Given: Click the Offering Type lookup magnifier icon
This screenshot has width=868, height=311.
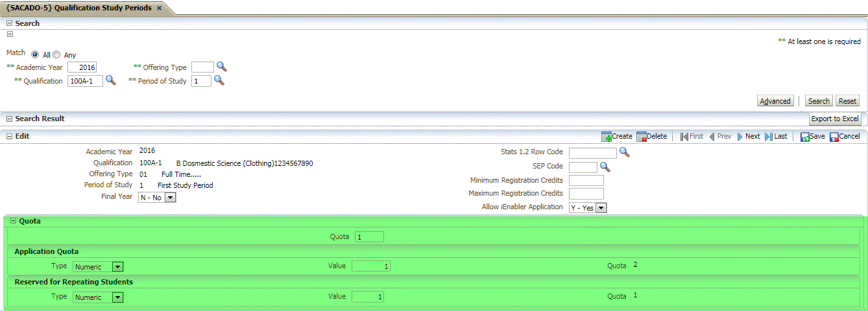Looking at the screenshot, I should [x=221, y=67].
